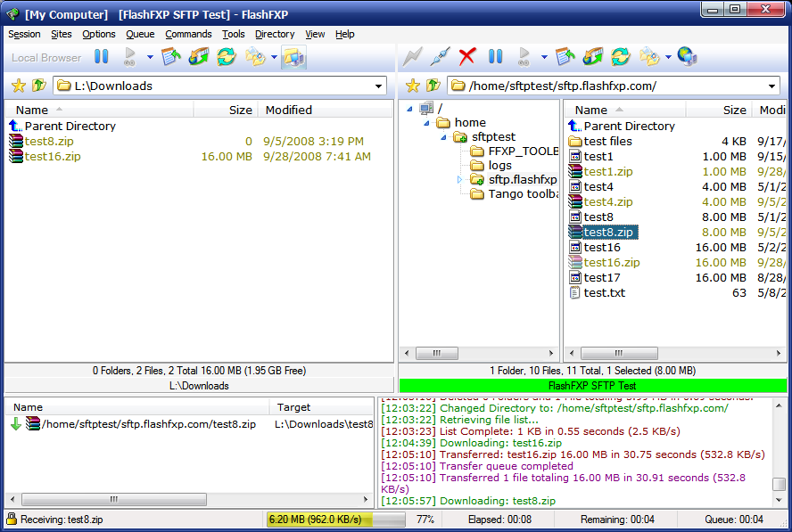Click the connect plug icon in remote toolbar
The width and height of the screenshot is (792, 532).
(438, 57)
